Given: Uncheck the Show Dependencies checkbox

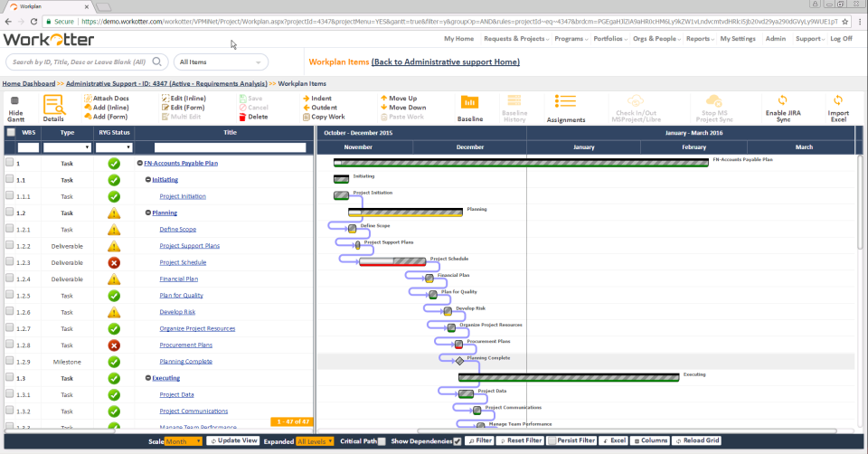Looking at the screenshot, I should (457, 440).
